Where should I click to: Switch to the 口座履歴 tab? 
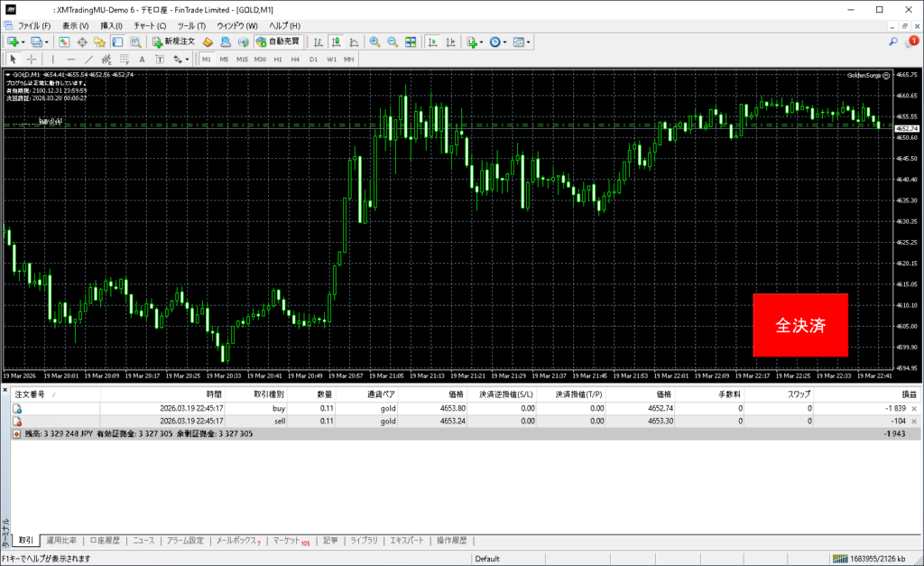(104, 541)
